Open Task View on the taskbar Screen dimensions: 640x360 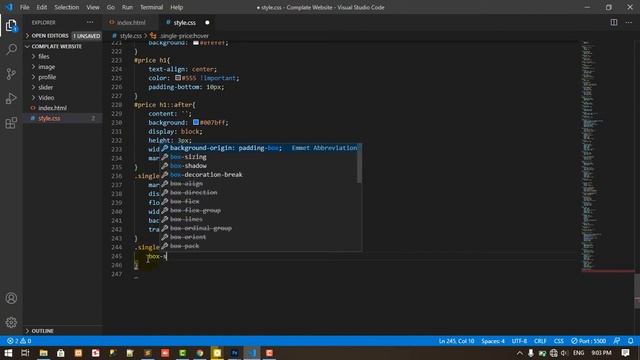point(25,353)
